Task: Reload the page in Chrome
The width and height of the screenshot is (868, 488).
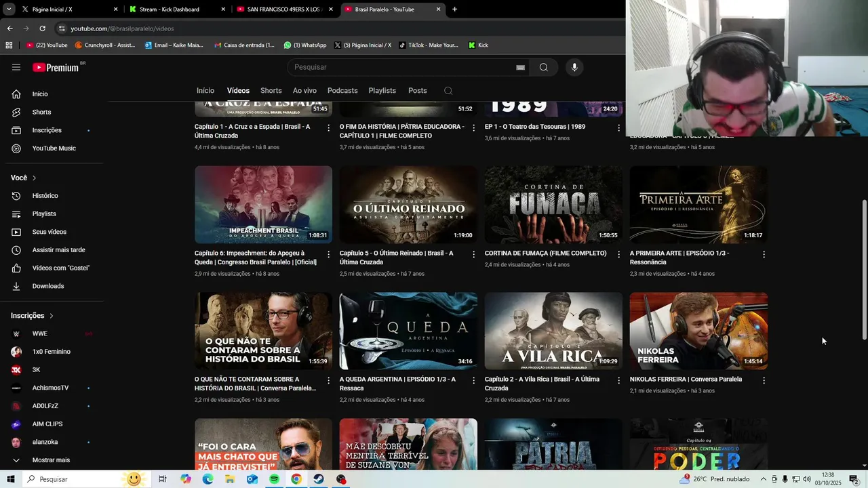Action: pyautogui.click(x=42, y=28)
